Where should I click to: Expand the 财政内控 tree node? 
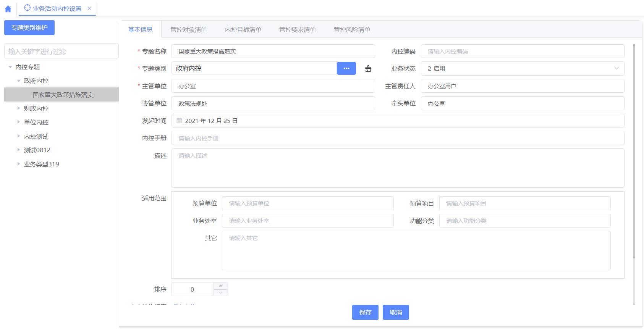tap(19, 108)
